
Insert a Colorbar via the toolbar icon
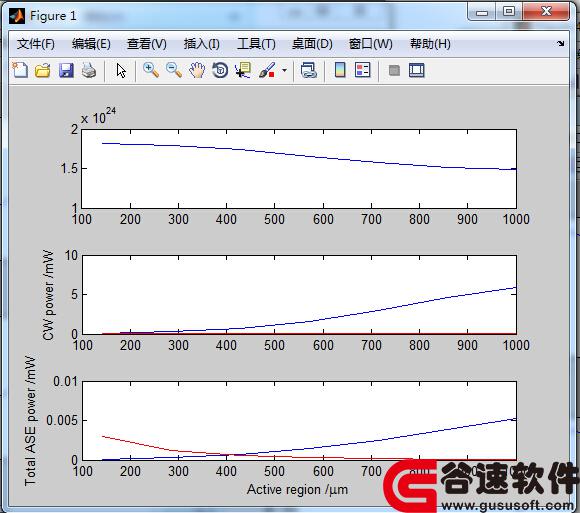tap(340, 70)
